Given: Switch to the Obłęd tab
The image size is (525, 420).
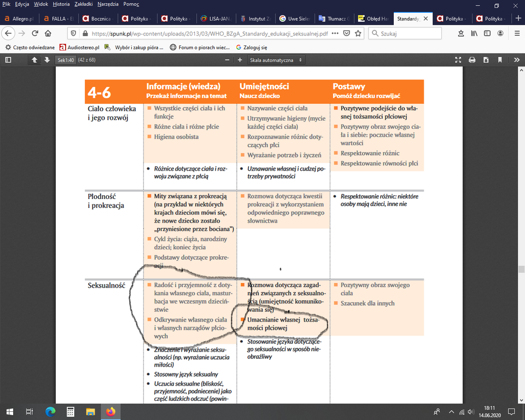Looking at the screenshot, I should pyautogui.click(x=374, y=19).
